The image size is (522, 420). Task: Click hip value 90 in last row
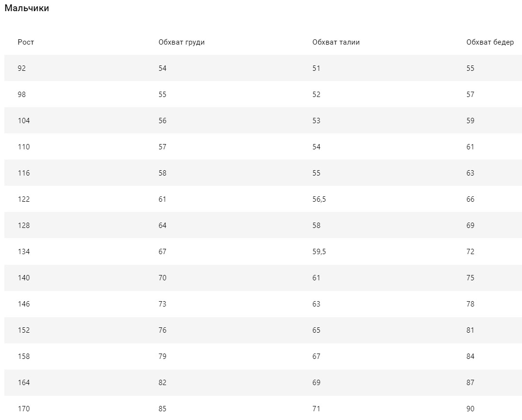(x=471, y=409)
